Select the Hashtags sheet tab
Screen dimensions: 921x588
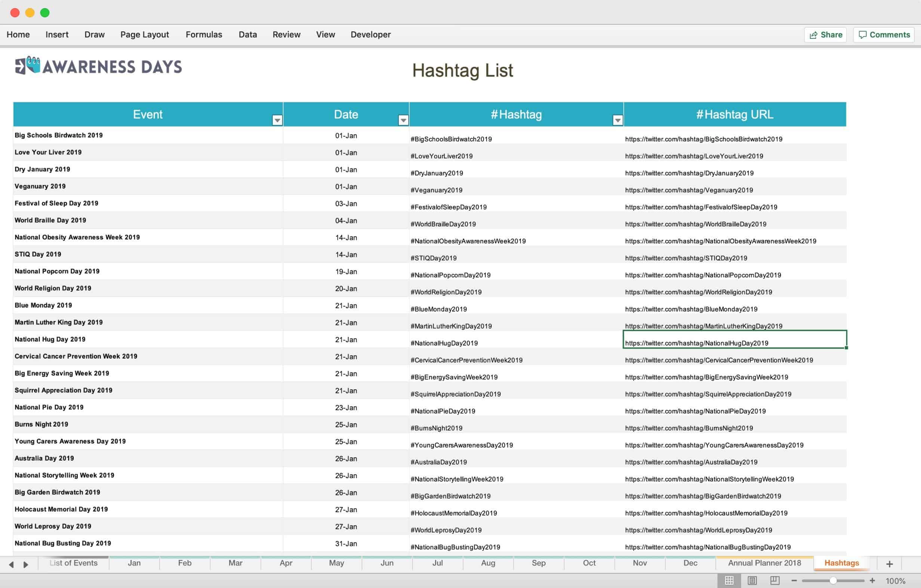(841, 563)
